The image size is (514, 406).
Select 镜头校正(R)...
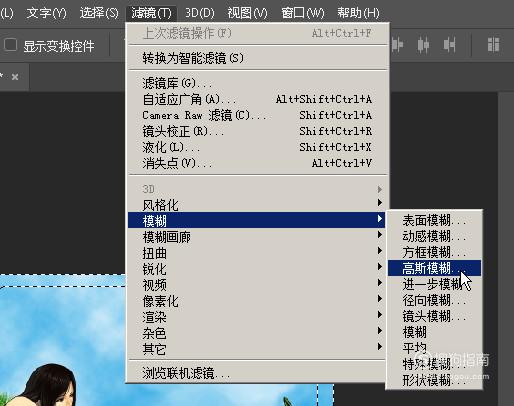tap(257, 131)
